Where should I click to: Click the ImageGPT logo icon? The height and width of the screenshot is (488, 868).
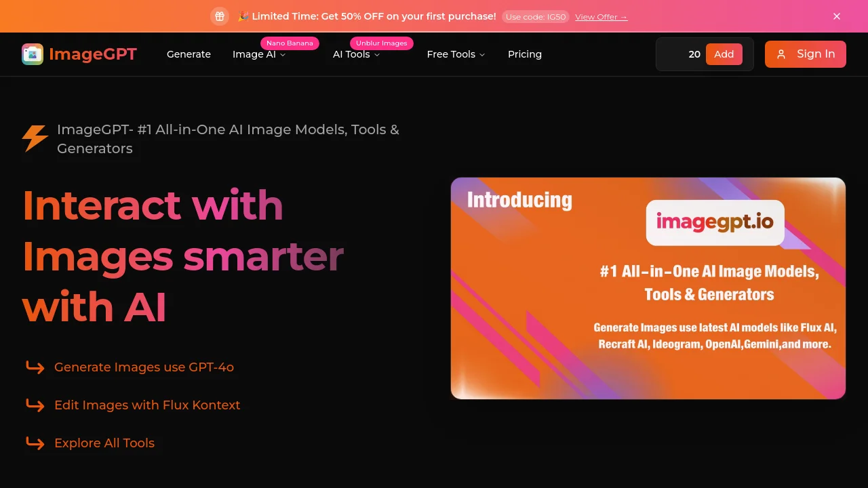tap(33, 54)
